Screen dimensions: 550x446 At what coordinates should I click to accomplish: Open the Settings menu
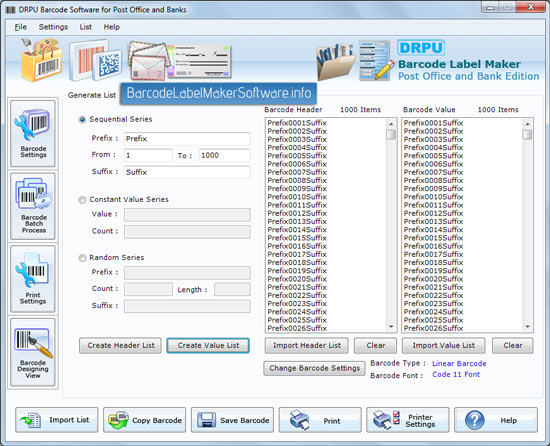53,27
